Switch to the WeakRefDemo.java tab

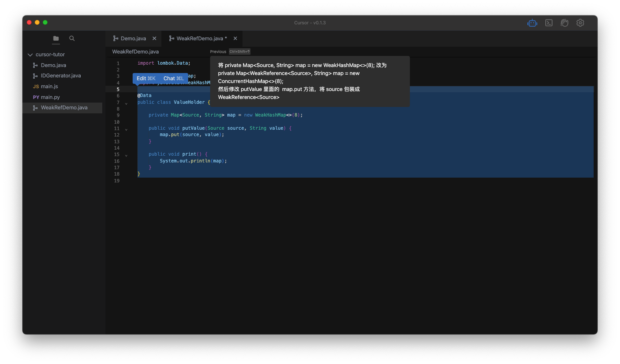[199, 39]
